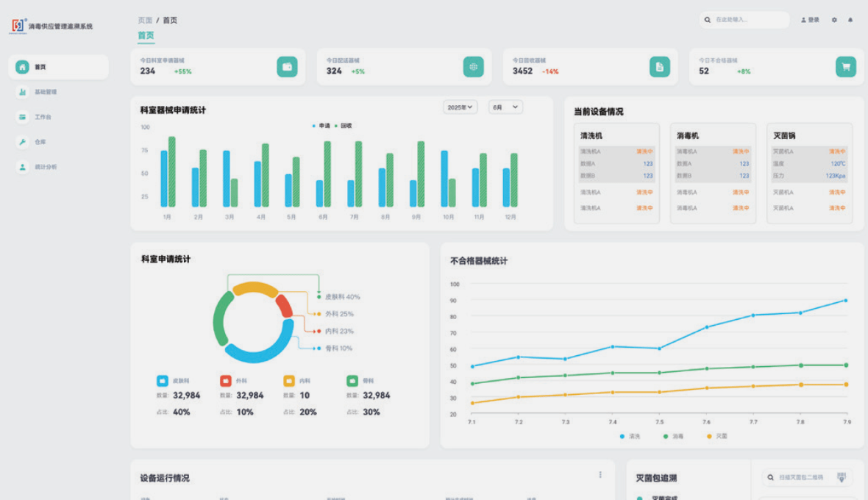Click the cart icon on 今日不合格器械 card
The image size is (868, 500).
846,67
